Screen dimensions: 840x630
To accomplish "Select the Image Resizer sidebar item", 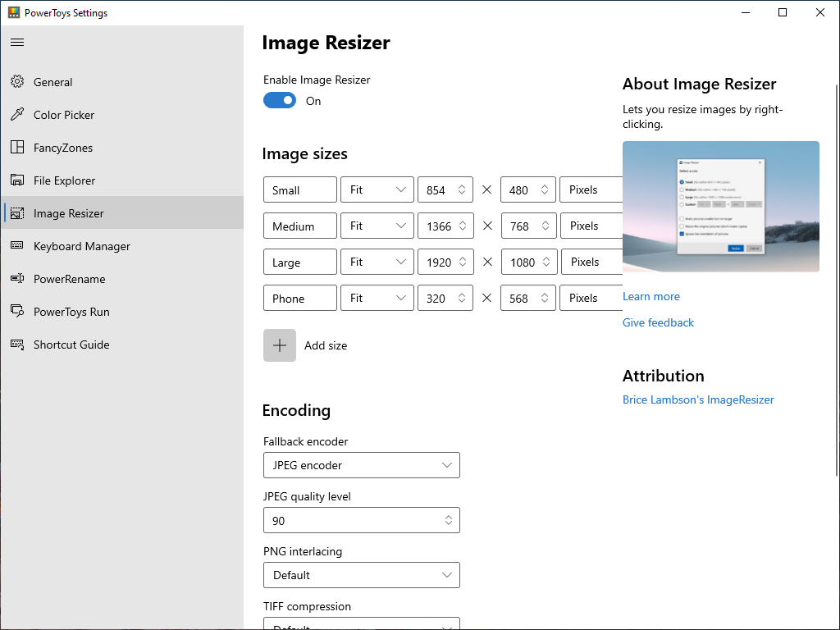I will tap(122, 213).
